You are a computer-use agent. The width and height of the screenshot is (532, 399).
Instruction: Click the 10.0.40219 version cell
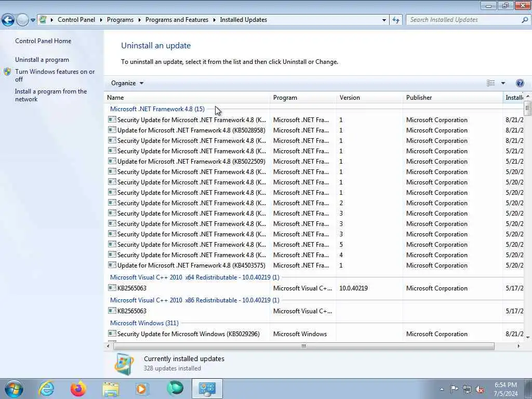[353, 288]
